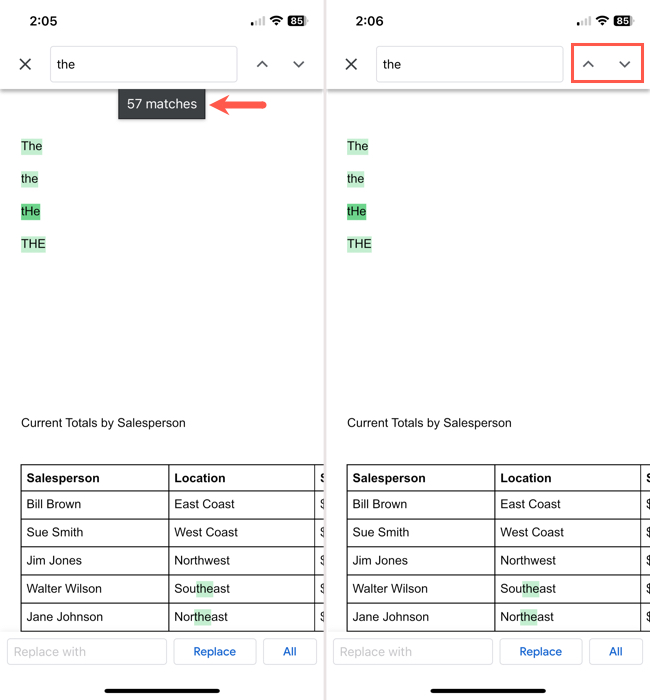650x700 pixels.
Task: Select uppercase 'THE' match in right document
Action: click(x=359, y=244)
